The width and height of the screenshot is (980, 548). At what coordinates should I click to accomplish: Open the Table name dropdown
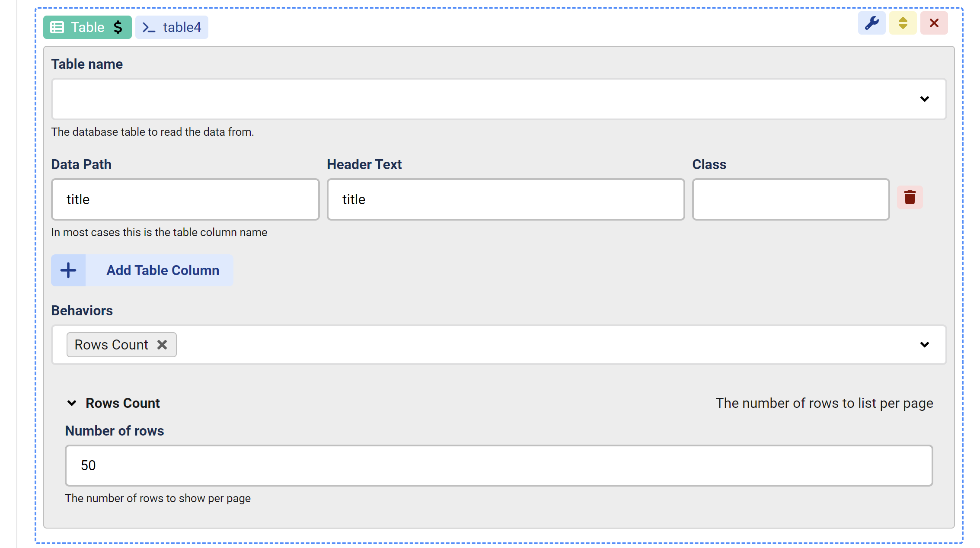pos(498,99)
